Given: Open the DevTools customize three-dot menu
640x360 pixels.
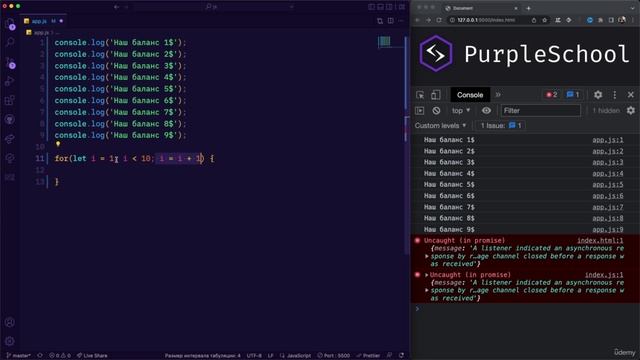Looking at the screenshot, I should coord(615,95).
